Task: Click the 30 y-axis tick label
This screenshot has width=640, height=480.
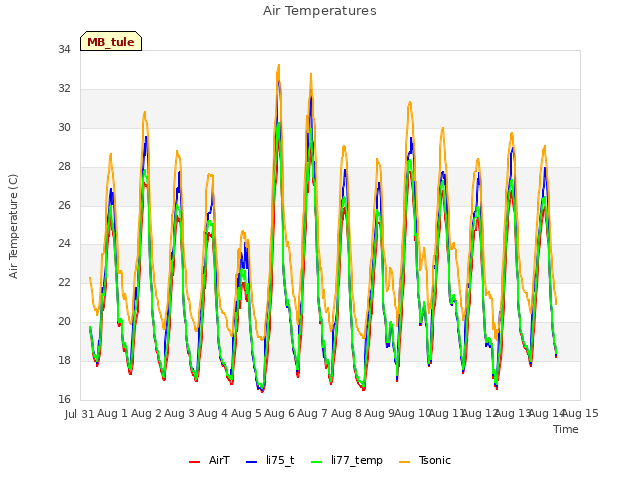Action: pyautogui.click(x=64, y=127)
